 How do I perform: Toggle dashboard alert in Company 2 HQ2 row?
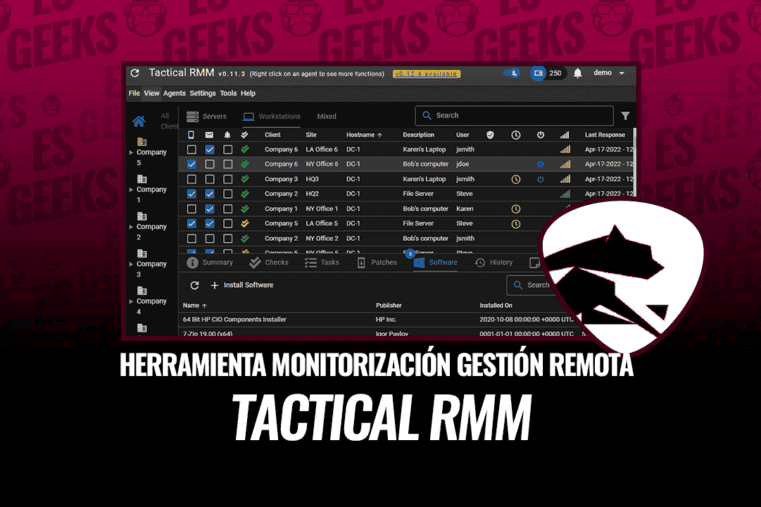click(228, 194)
